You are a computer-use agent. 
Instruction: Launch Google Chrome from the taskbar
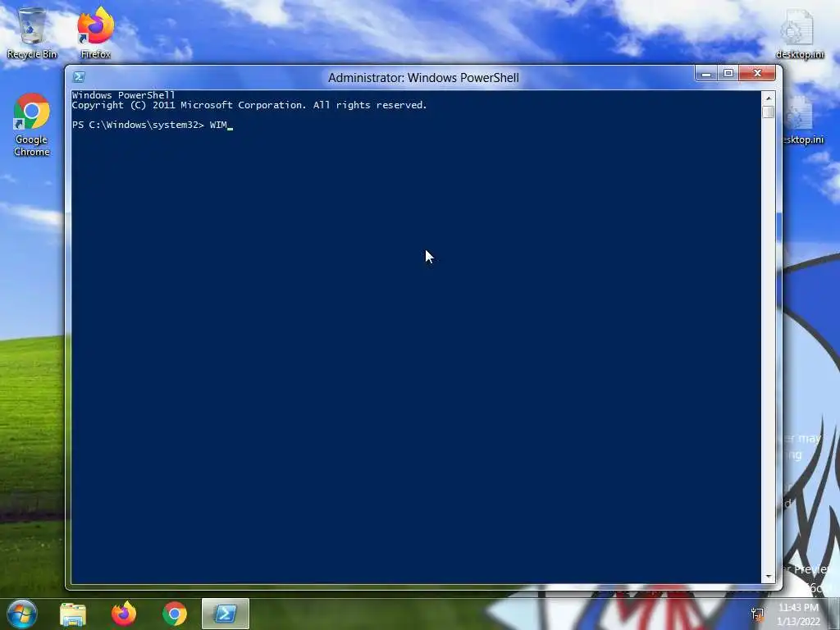[x=175, y=614]
